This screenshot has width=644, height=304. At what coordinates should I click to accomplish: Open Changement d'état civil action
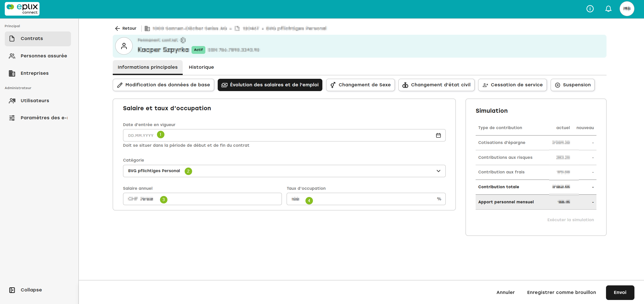(x=436, y=85)
